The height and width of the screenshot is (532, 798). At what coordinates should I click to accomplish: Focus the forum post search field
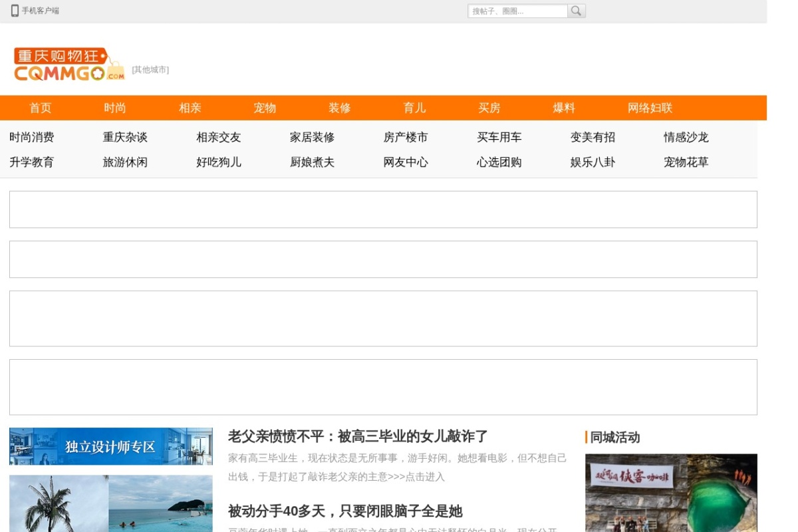click(x=517, y=11)
